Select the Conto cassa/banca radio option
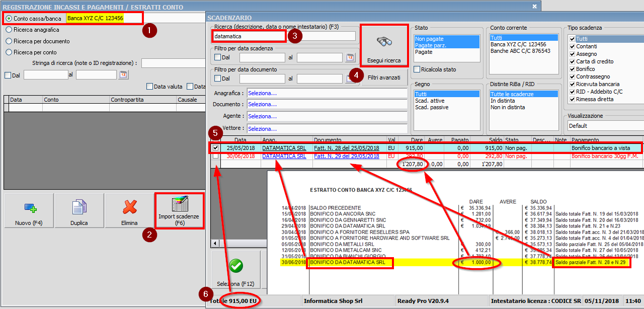Viewport: 644px width, 309px height. [x=9, y=18]
